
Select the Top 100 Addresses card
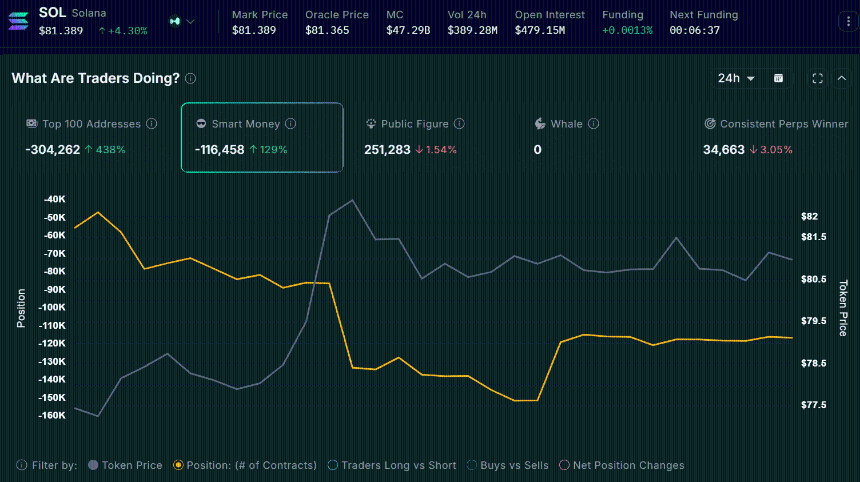(93, 137)
